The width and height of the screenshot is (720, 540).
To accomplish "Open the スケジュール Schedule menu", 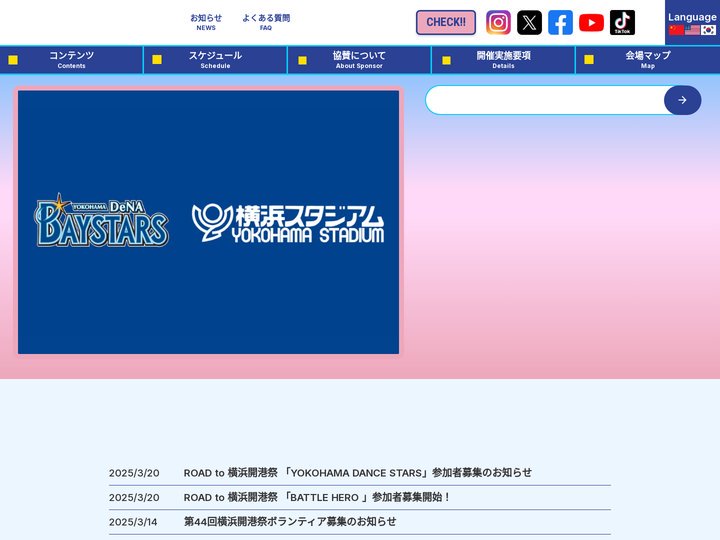I will [215, 60].
